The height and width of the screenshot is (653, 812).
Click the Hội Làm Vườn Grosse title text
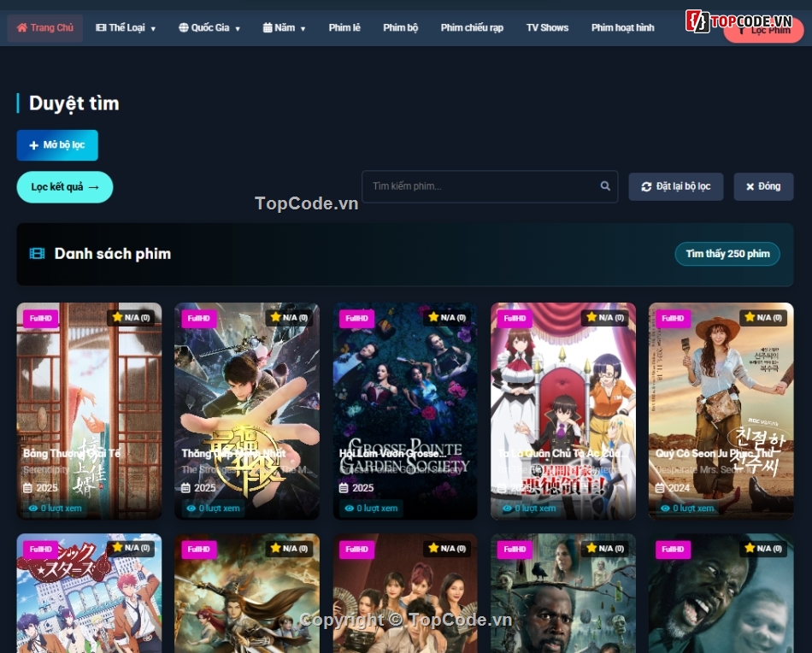click(393, 454)
